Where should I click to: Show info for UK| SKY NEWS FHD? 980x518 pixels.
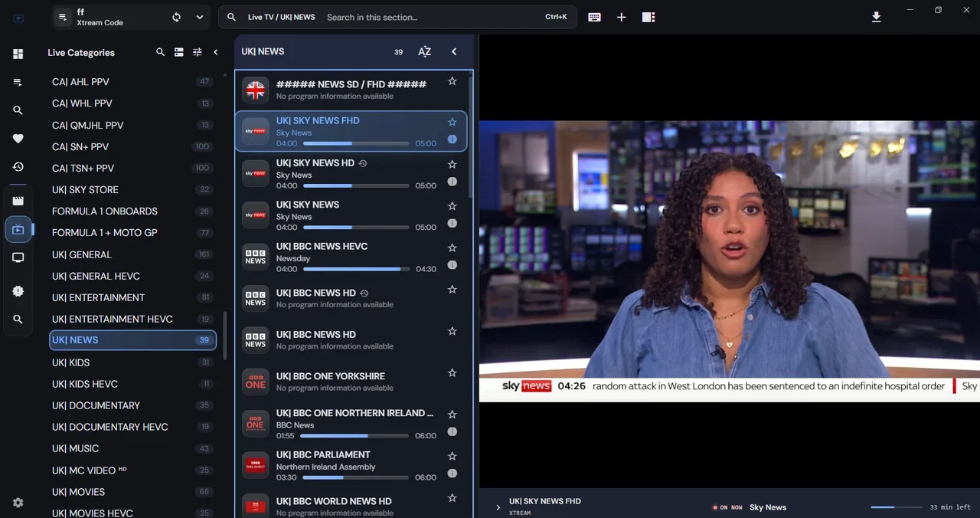point(452,139)
